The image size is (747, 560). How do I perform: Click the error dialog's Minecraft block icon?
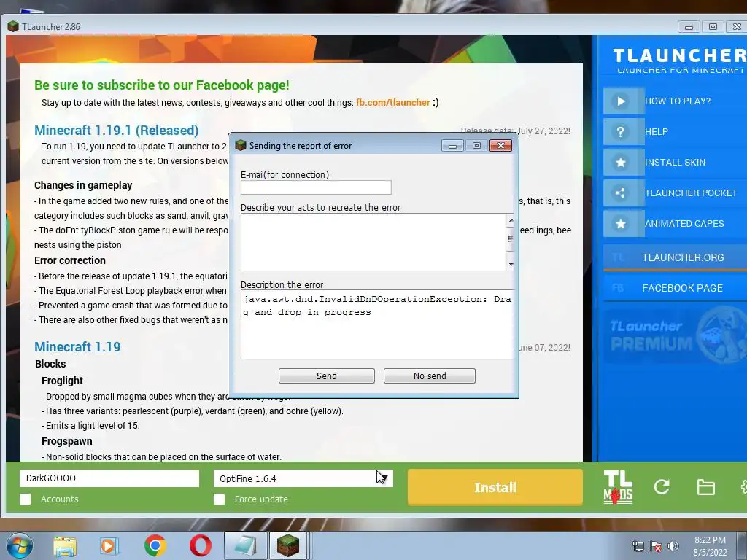point(241,145)
